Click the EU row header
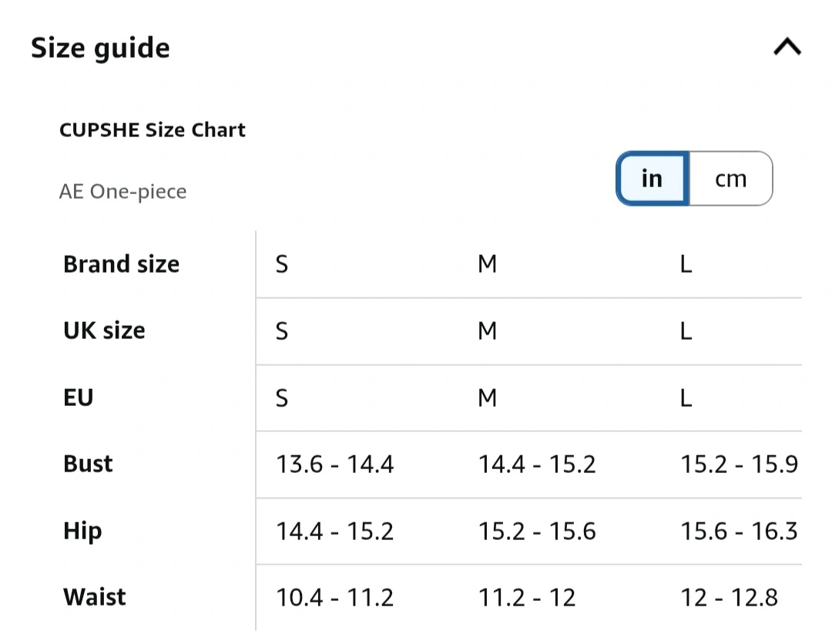The image size is (832, 644). 78,397
